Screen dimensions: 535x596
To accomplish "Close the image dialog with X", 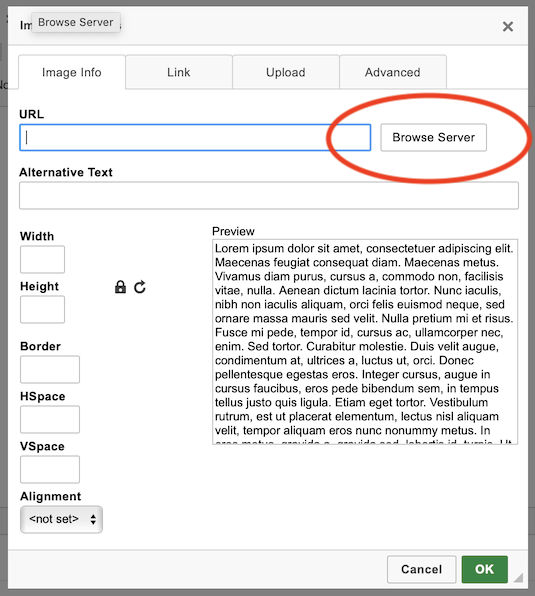I will [508, 26].
